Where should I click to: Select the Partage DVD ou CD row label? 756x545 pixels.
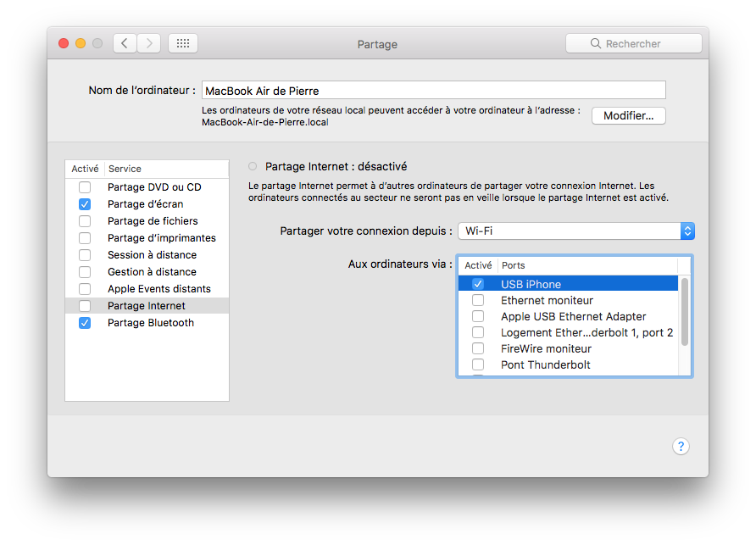[x=154, y=187]
